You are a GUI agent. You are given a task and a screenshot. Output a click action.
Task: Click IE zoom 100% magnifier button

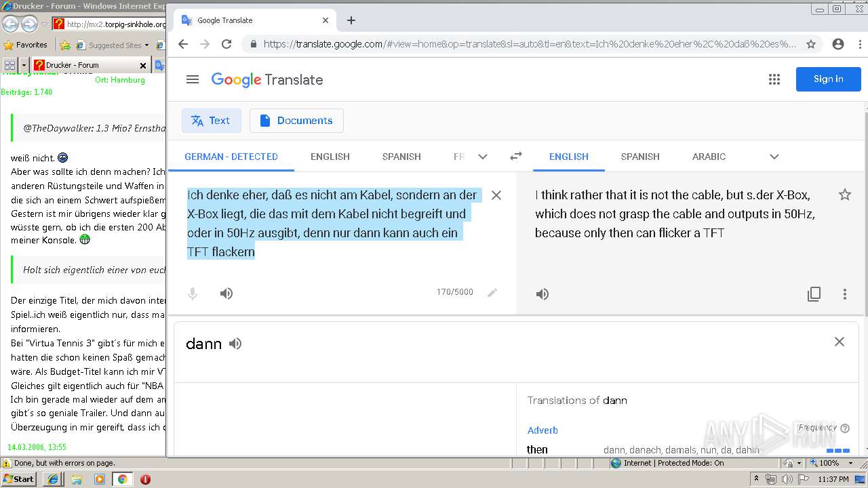click(x=824, y=463)
